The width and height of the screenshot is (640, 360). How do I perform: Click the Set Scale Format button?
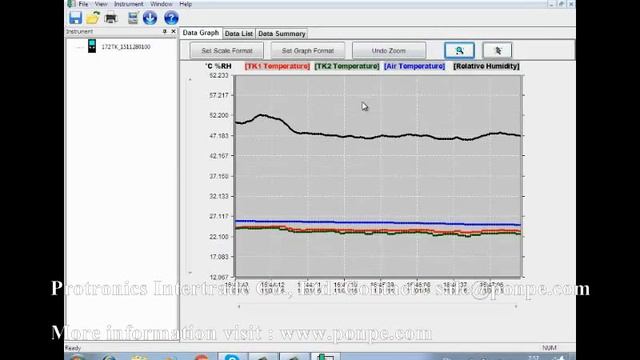(x=227, y=51)
